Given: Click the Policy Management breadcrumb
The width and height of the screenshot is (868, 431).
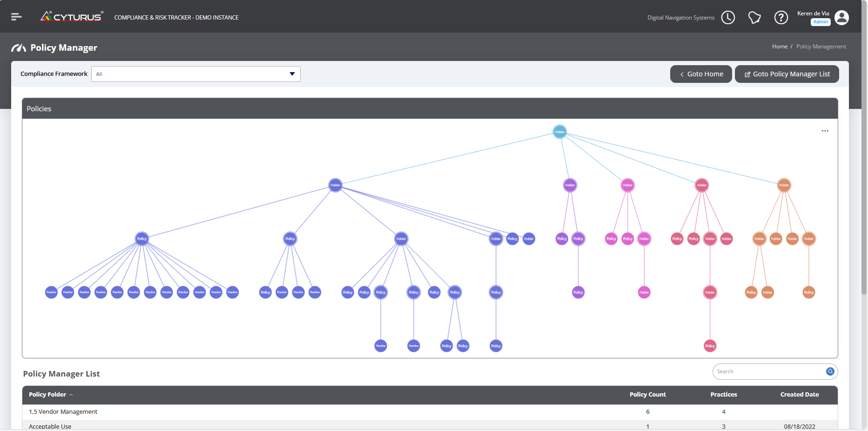Looking at the screenshot, I should (x=821, y=46).
